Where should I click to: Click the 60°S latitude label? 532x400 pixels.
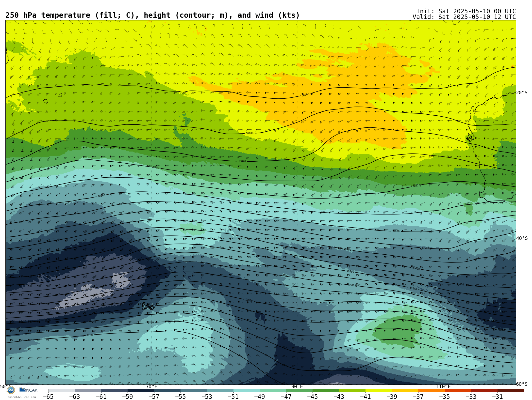pyautogui.click(x=522, y=384)
